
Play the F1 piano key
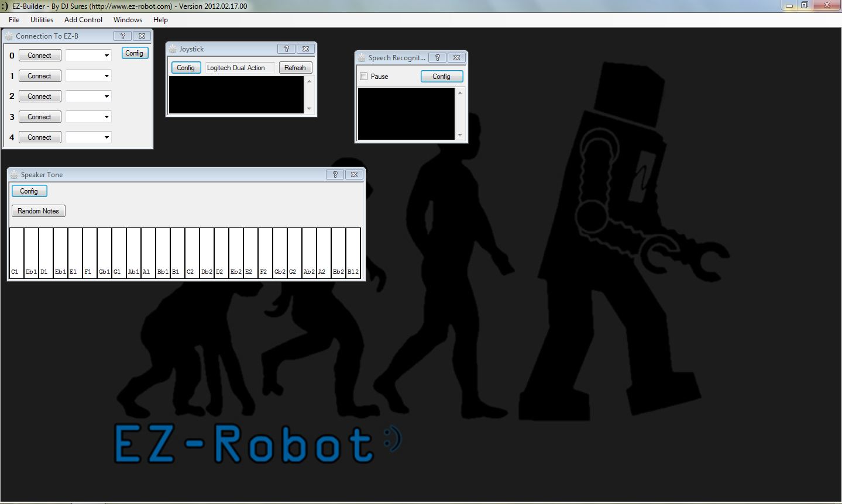[90, 253]
